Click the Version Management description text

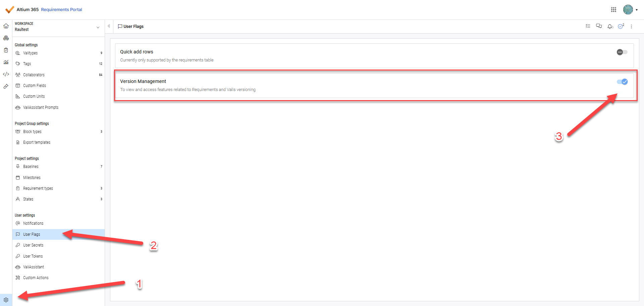188,90
